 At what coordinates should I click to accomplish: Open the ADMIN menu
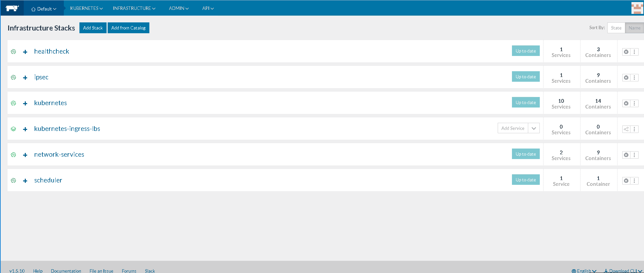tap(179, 8)
